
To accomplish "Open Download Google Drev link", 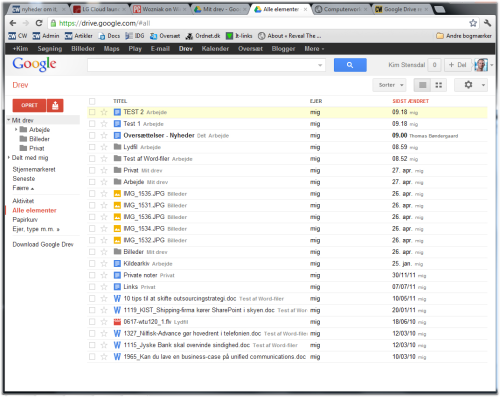I will 43,245.
